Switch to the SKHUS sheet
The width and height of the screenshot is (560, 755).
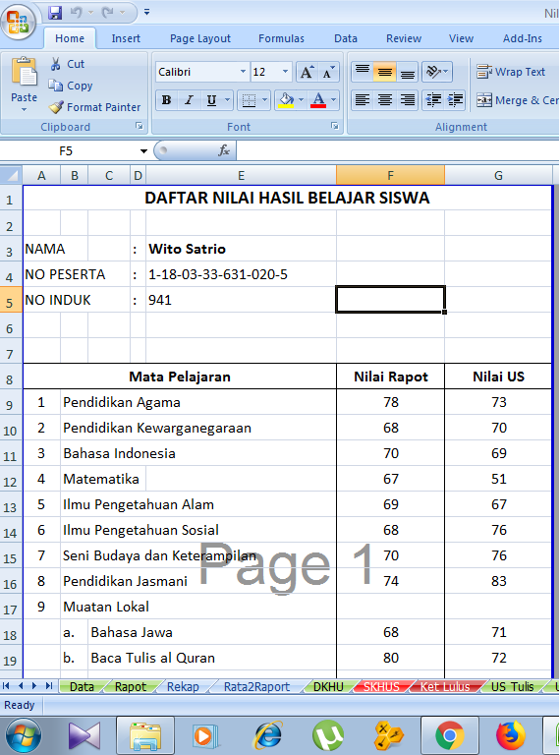(x=381, y=686)
